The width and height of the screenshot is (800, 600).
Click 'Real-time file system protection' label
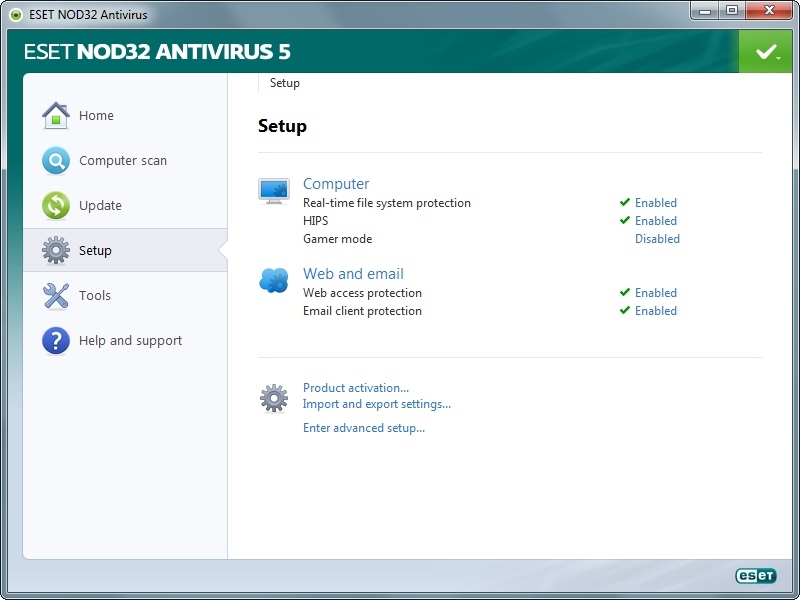(x=387, y=203)
